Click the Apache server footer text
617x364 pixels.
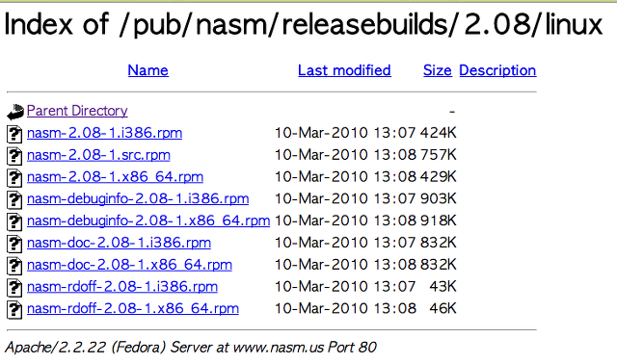191,348
